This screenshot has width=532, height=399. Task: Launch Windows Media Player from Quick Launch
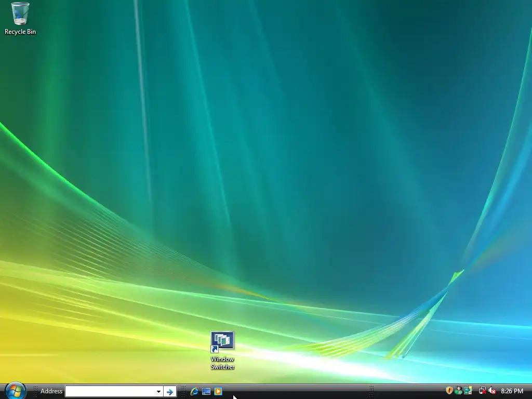coord(218,391)
